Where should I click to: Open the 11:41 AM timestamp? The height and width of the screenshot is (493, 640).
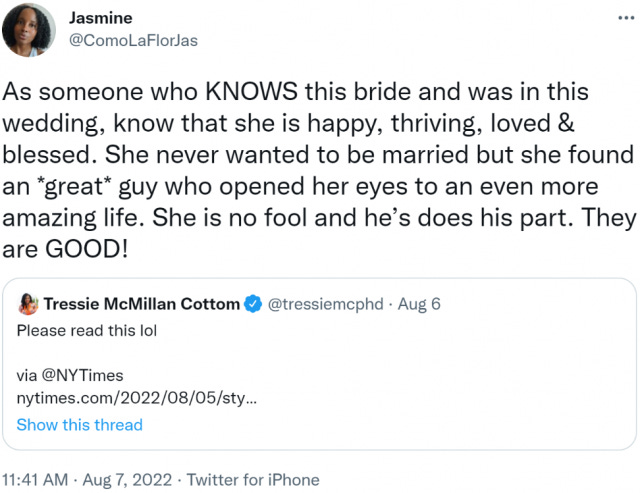click(x=35, y=480)
